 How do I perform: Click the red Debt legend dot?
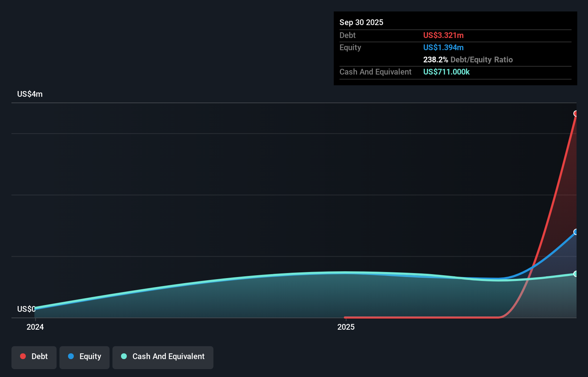click(x=23, y=356)
